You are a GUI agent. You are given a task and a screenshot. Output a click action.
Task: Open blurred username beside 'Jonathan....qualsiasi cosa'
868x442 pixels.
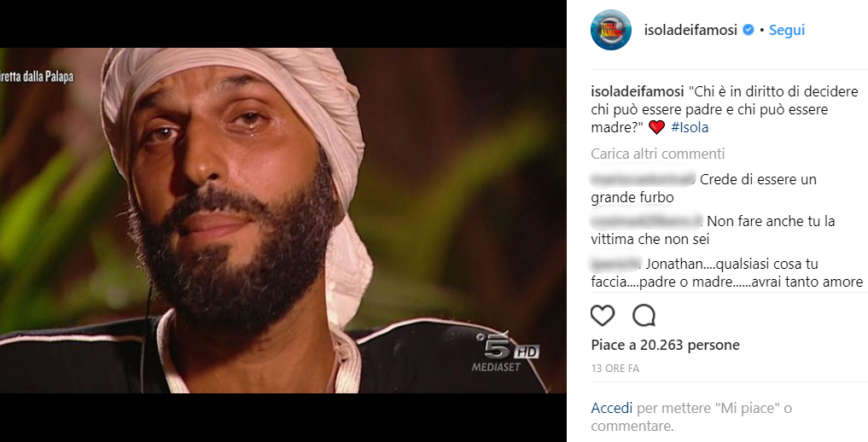tap(616, 264)
